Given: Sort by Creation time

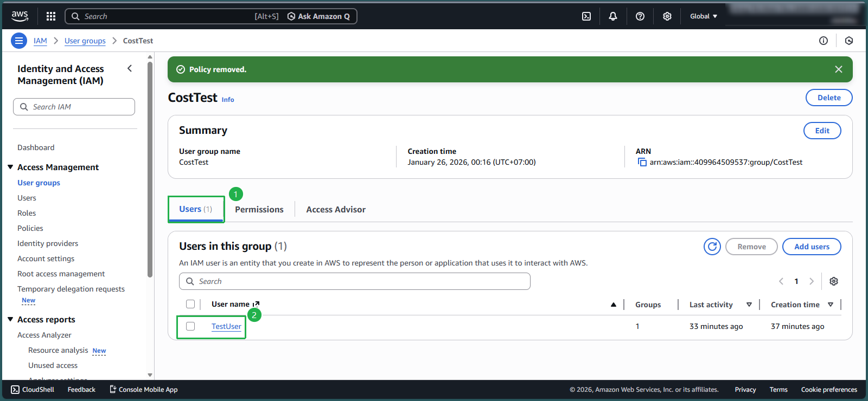Looking at the screenshot, I should coord(831,305).
